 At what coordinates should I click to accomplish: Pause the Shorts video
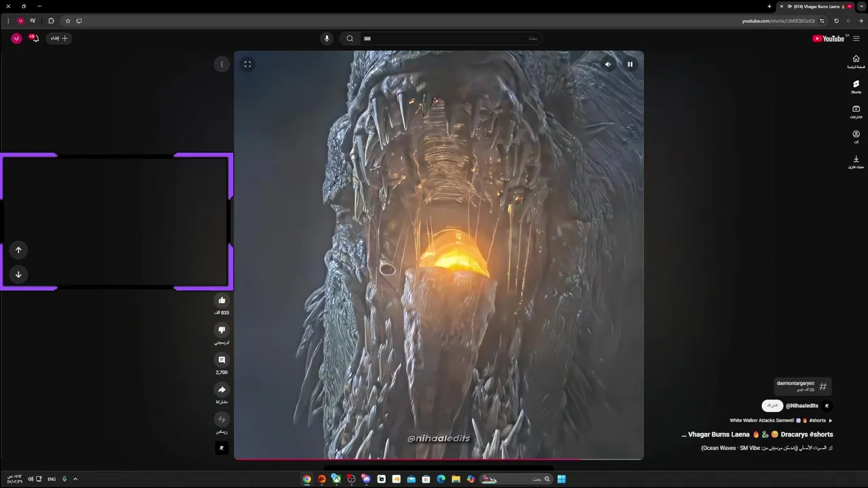630,64
